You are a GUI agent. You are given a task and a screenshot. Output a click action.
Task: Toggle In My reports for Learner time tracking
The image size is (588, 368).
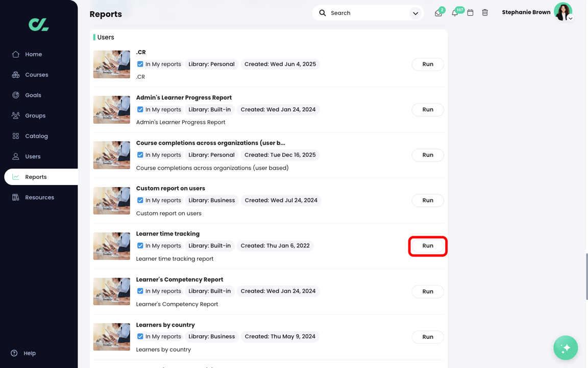[x=140, y=245]
